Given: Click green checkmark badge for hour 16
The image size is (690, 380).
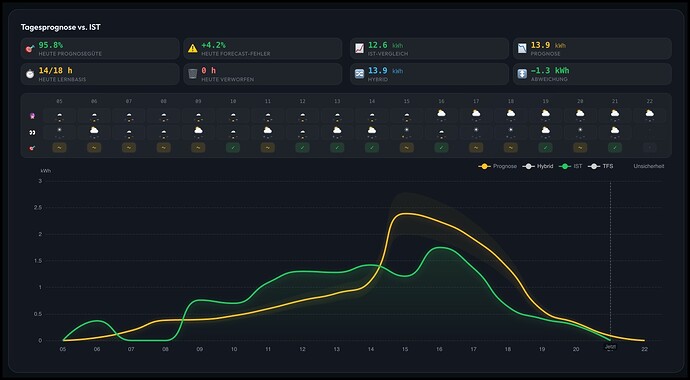Looking at the screenshot, I should [x=441, y=148].
